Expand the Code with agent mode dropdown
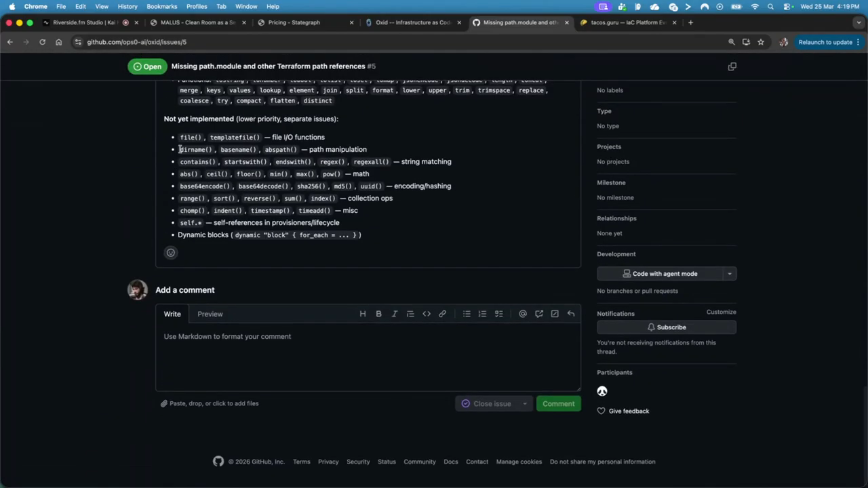Screen dimensions: 868x488 pos(729,274)
